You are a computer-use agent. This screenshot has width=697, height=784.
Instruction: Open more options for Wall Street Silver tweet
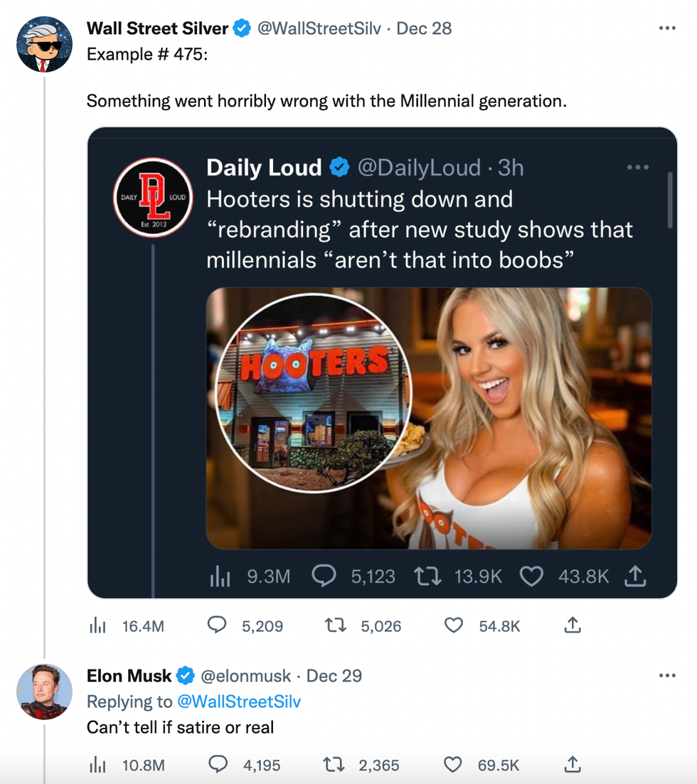coord(666,28)
